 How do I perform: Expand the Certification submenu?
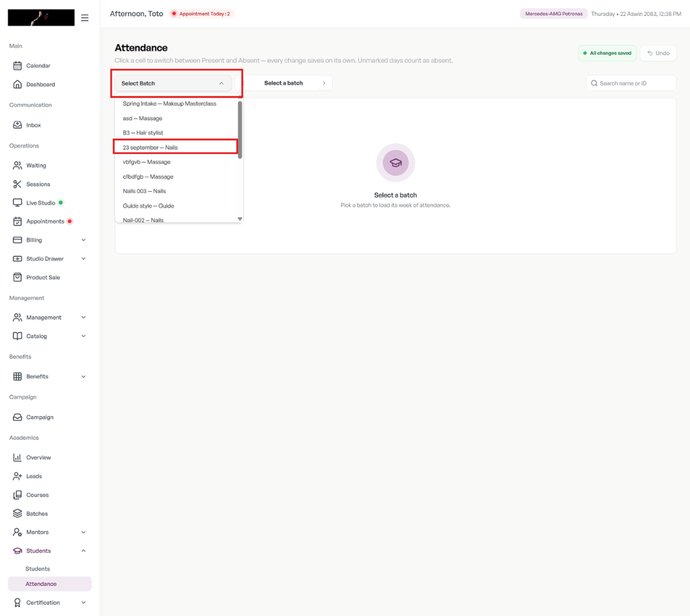(x=84, y=603)
